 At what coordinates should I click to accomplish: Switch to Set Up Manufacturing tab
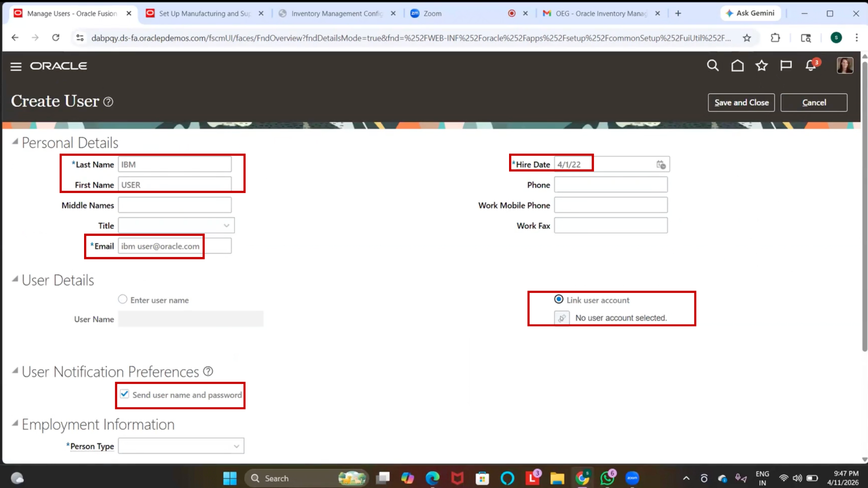pyautogui.click(x=205, y=14)
